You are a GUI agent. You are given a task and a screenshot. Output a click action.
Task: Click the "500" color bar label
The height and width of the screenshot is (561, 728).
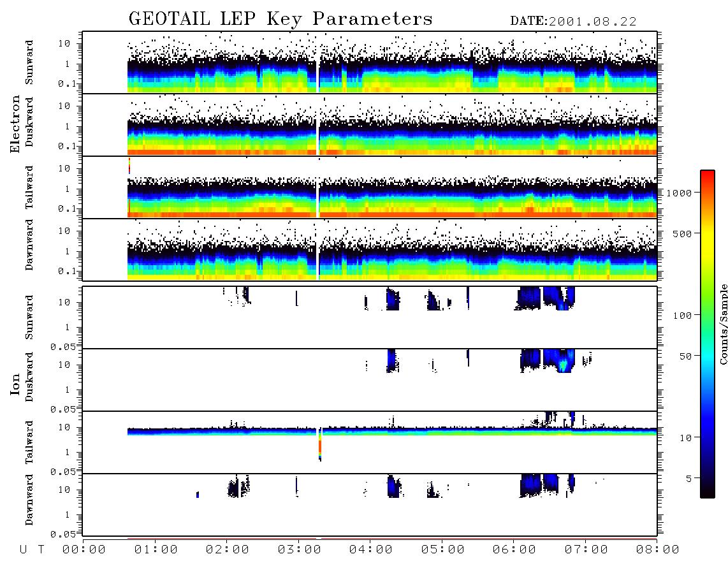(683, 233)
